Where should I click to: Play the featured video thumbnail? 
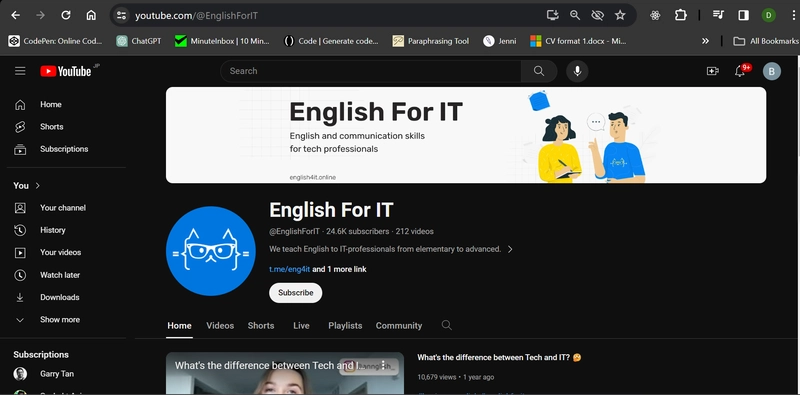[x=285, y=373]
